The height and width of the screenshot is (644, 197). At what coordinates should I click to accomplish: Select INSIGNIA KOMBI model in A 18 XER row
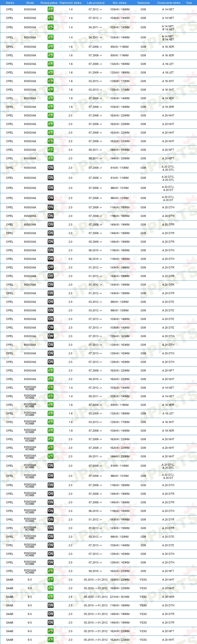pyautogui.click(x=30, y=431)
